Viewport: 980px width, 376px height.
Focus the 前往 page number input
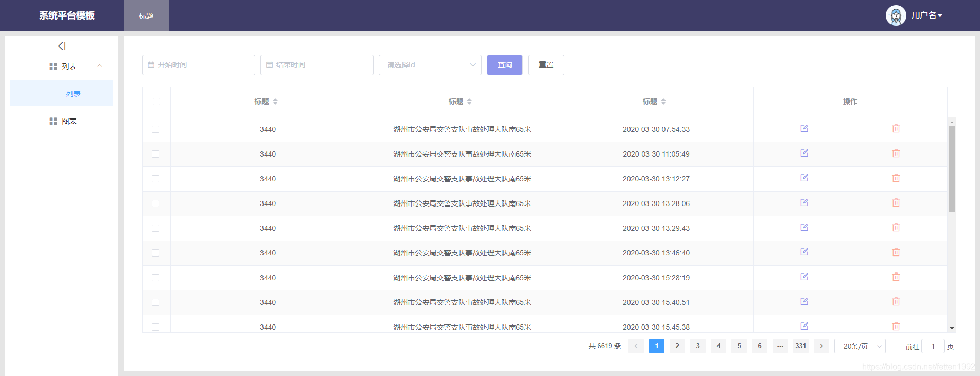tap(933, 346)
